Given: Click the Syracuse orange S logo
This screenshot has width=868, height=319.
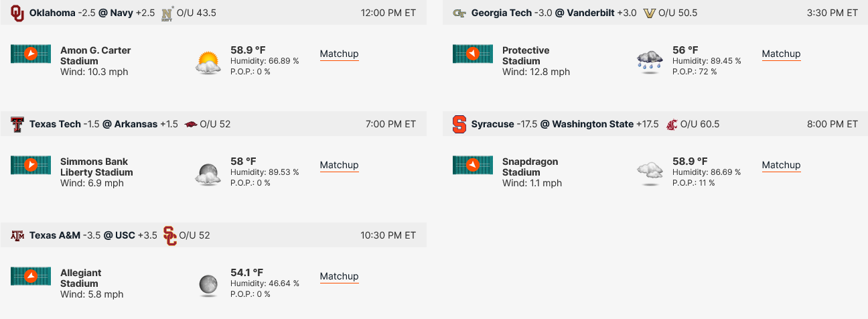Looking at the screenshot, I should tap(459, 124).
